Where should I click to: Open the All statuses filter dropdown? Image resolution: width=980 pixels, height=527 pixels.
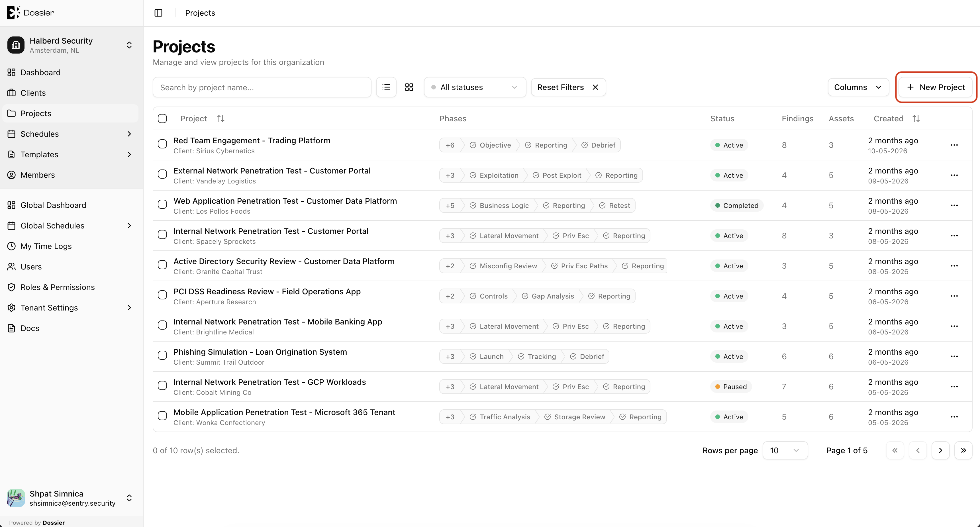coord(475,87)
